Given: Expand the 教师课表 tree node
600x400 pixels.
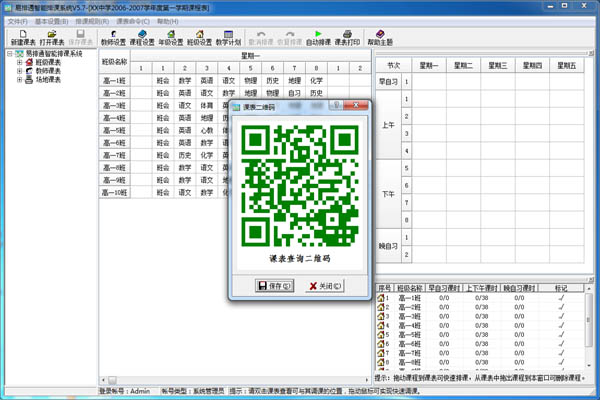Looking at the screenshot, I should click(19, 71).
